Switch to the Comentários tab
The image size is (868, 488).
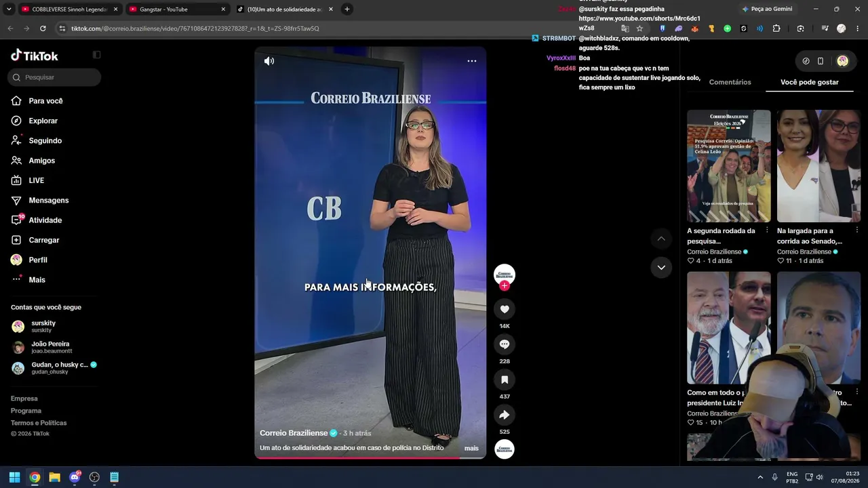(730, 82)
